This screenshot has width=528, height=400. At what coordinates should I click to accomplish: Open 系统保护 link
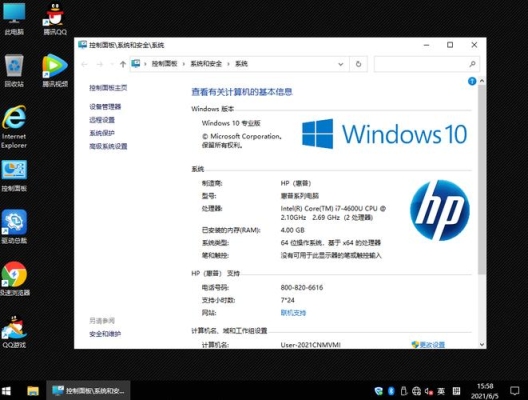(102, 133)
